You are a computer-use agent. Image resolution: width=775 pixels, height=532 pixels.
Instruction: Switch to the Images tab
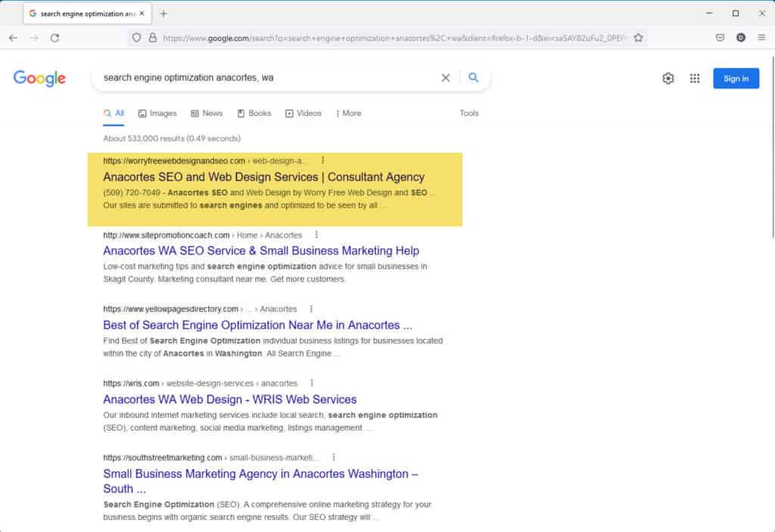157,114
